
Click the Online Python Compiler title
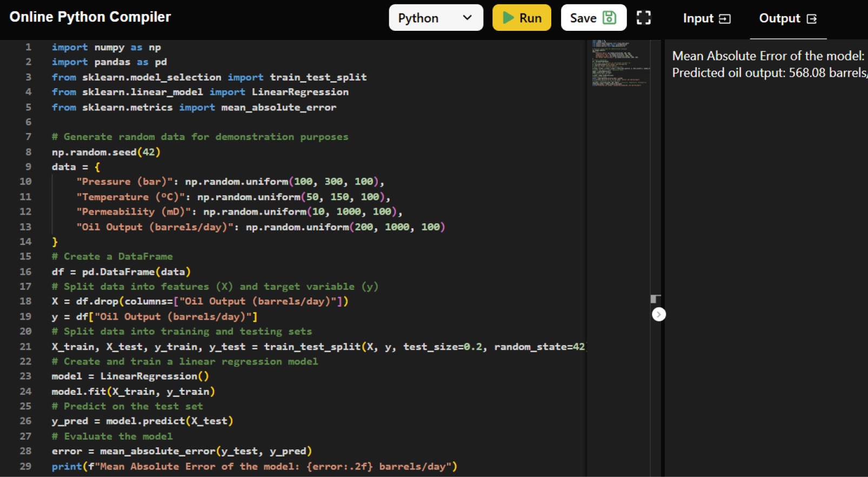(x=90, y=17)
